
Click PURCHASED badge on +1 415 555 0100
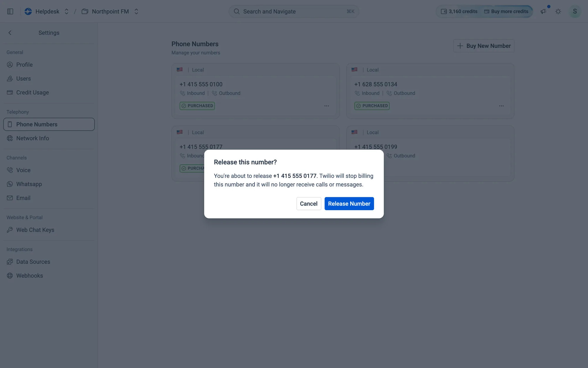pos(197,106)
